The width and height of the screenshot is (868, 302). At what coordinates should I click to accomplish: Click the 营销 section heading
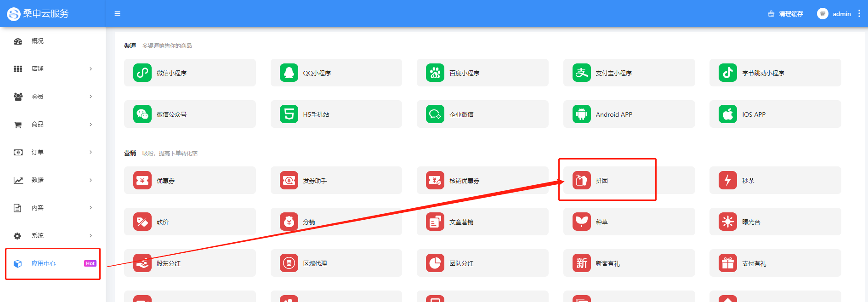coord(130,153)
